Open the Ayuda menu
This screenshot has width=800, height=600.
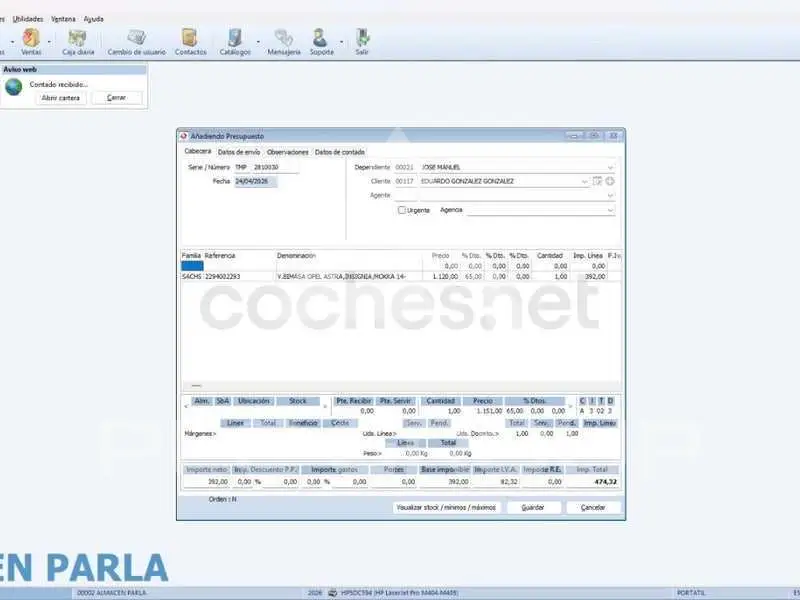pos(93,19)
